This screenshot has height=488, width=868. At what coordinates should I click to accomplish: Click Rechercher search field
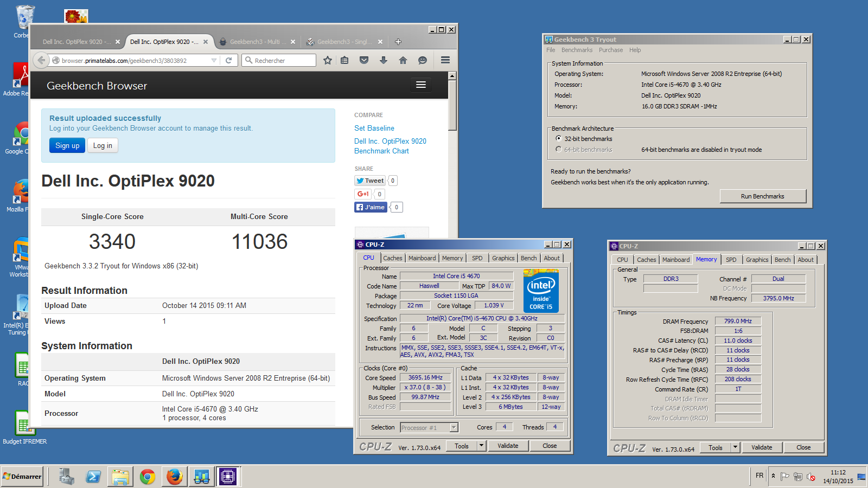279,60
